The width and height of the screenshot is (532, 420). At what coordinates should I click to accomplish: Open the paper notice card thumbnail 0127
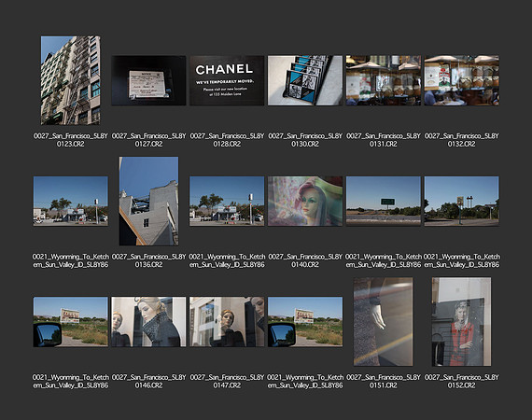(x=148, y=80)
